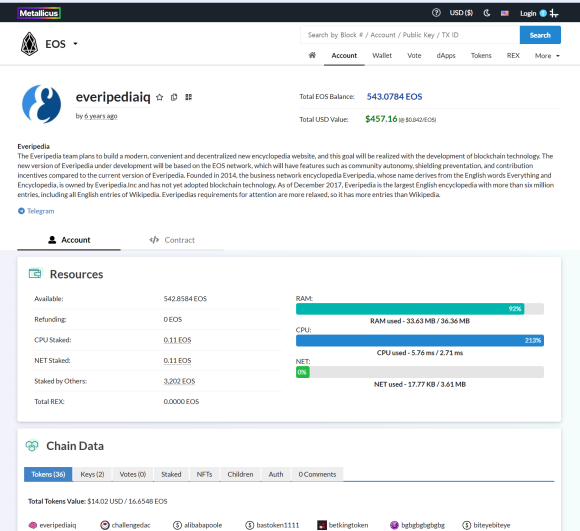Click the NET 0% usage bar

[x=420, y=372]
